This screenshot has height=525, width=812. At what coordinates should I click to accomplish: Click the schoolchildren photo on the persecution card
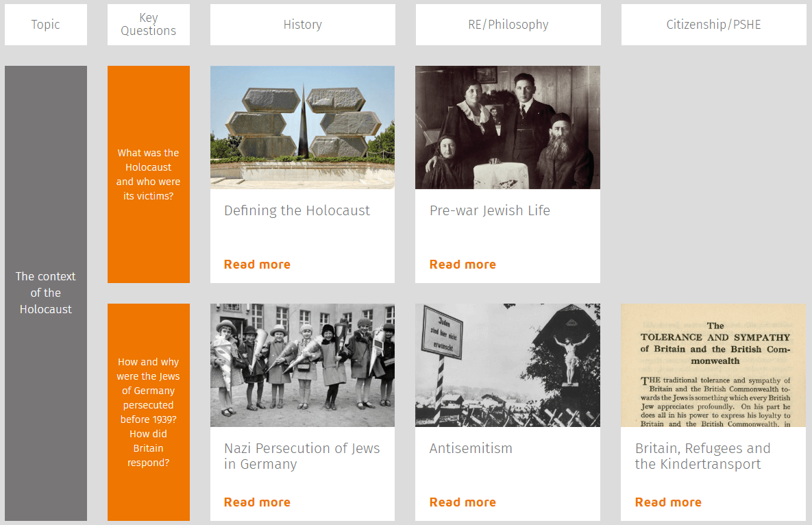click(x=302, y=365)
